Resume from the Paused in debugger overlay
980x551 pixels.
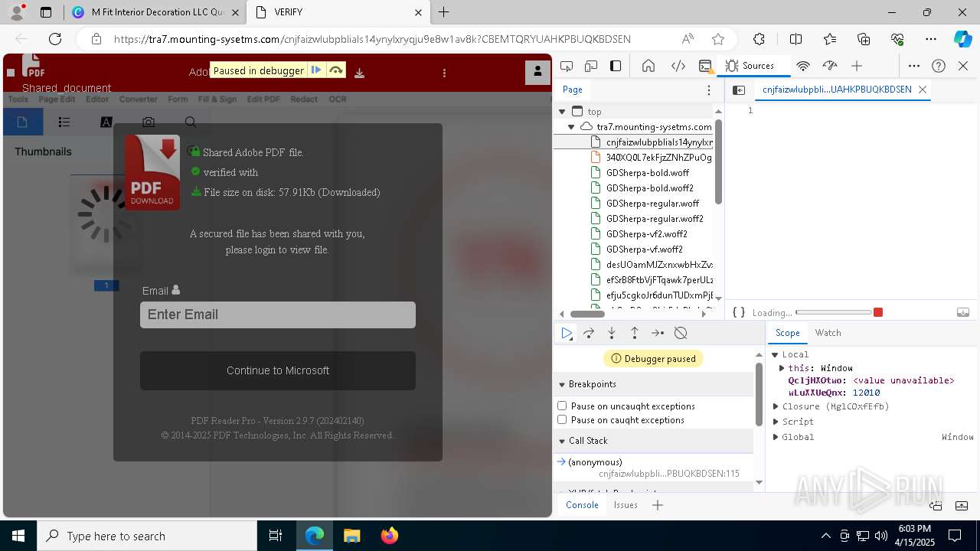(315, 70)
